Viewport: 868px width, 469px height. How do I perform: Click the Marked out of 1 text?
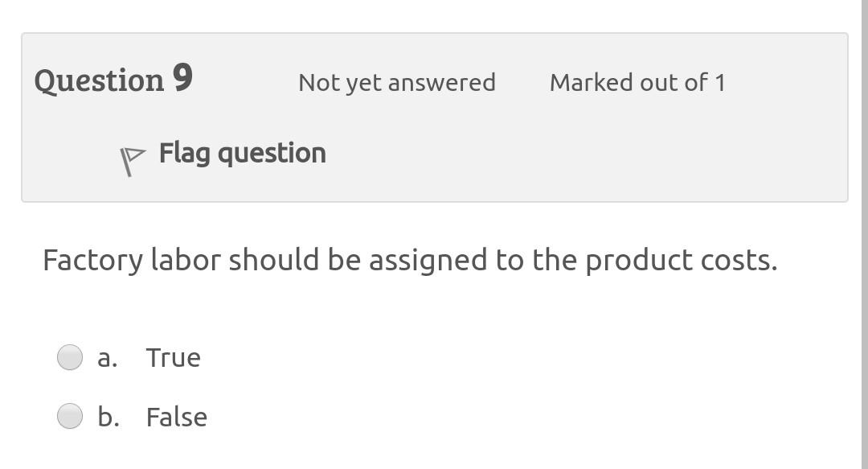[x=638, y=81]
